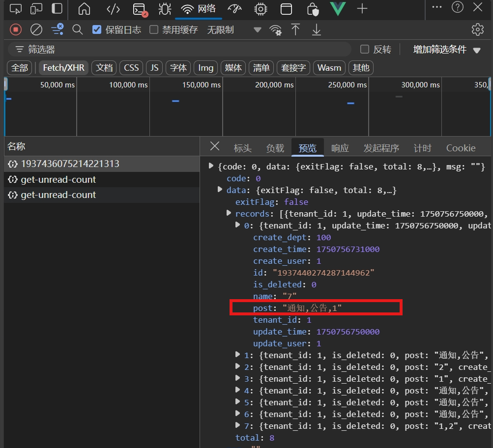Screen dimensions: 493x448
Task: Collapse the records array node
Action: 229,213
